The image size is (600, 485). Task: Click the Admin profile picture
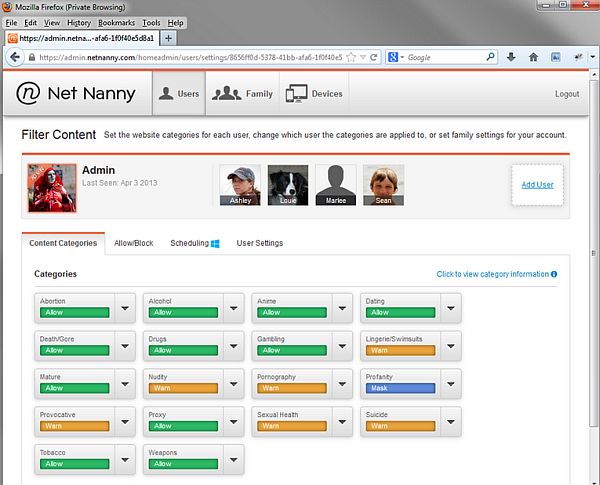[52, 188]
